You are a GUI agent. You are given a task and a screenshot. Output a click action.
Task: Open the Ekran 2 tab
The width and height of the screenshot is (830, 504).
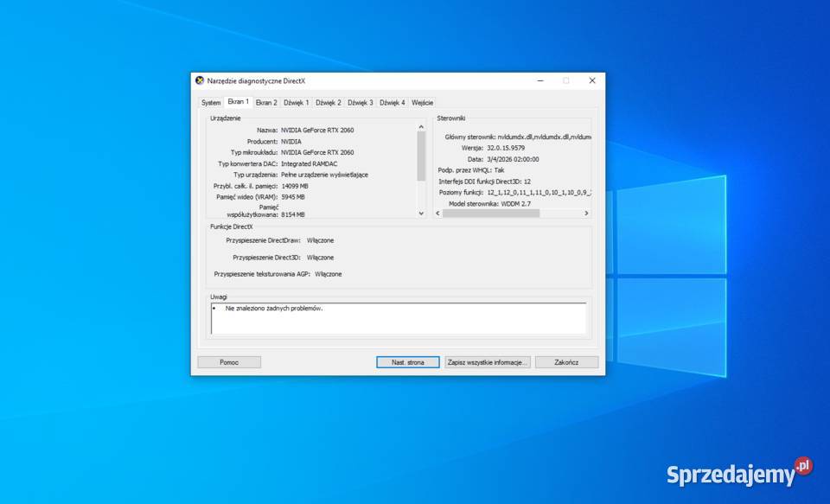coord(266,102)
